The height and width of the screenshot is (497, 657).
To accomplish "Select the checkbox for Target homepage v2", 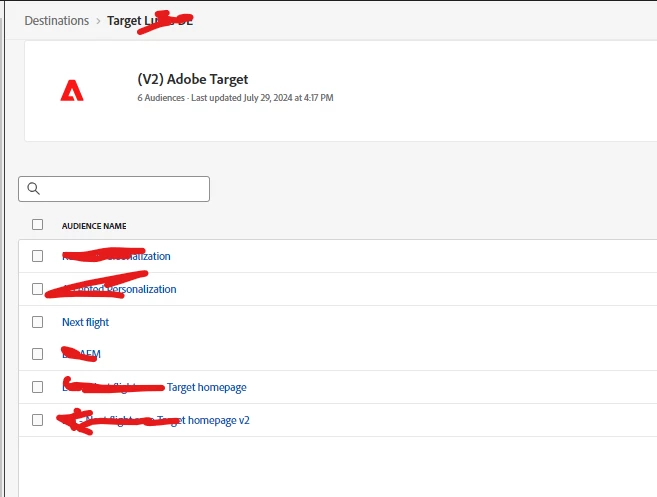I will click(37, 420).
